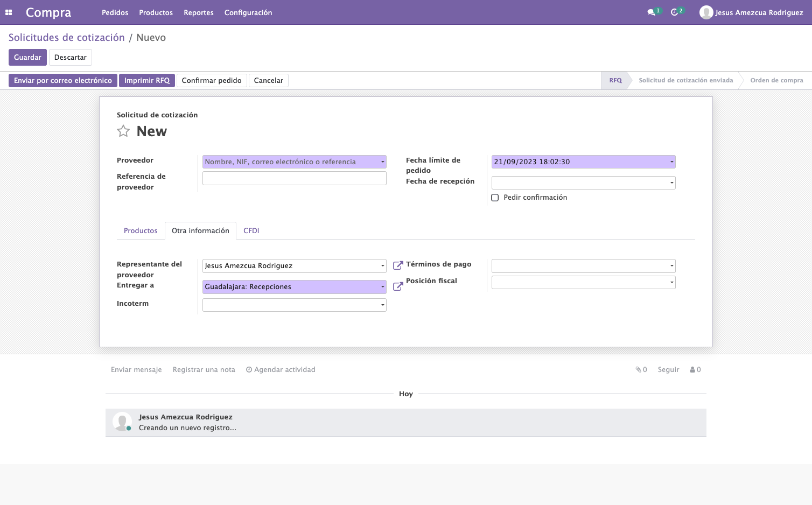812x505 pixels.
Task: Click Jesus Amezcua avatar in chatter message
Action: (122, 422)
